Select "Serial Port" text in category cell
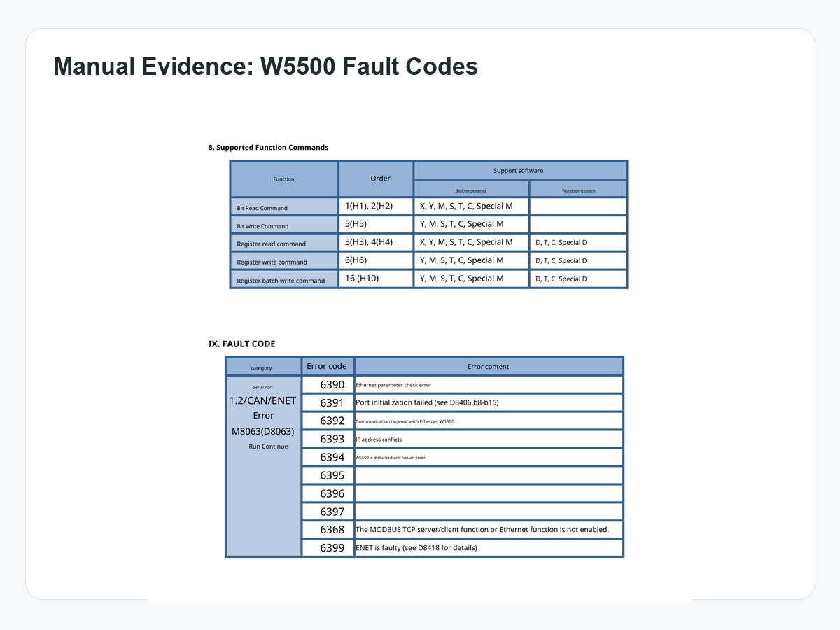The height and width of the screenshot is (630, 840). (x=263, y=387)
